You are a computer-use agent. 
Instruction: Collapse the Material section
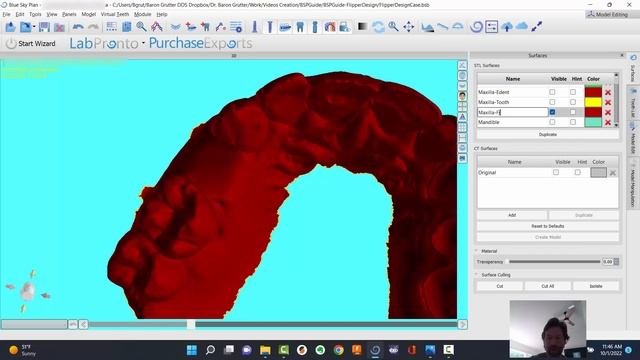(x=476, y=251)
